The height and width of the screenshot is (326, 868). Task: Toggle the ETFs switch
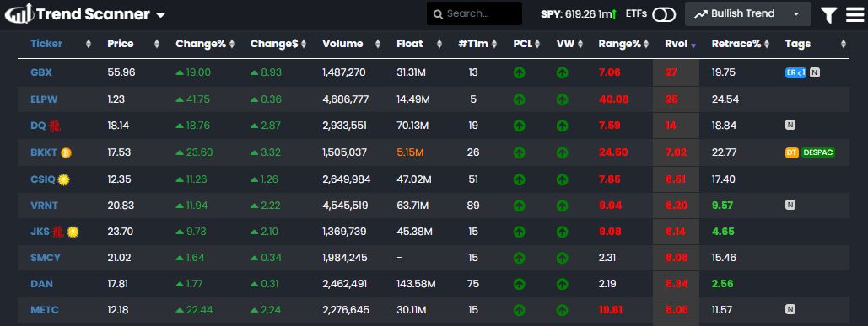[x=664, y=14]
